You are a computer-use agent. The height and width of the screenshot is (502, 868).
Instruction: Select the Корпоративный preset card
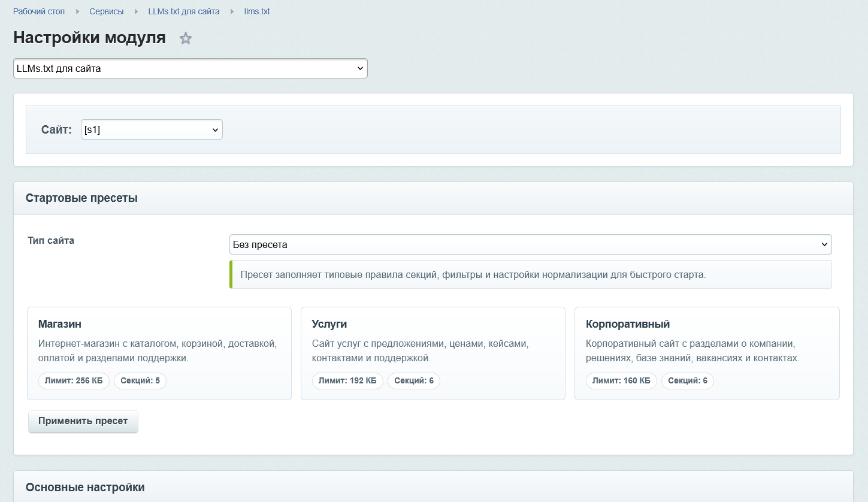(707, 353)
